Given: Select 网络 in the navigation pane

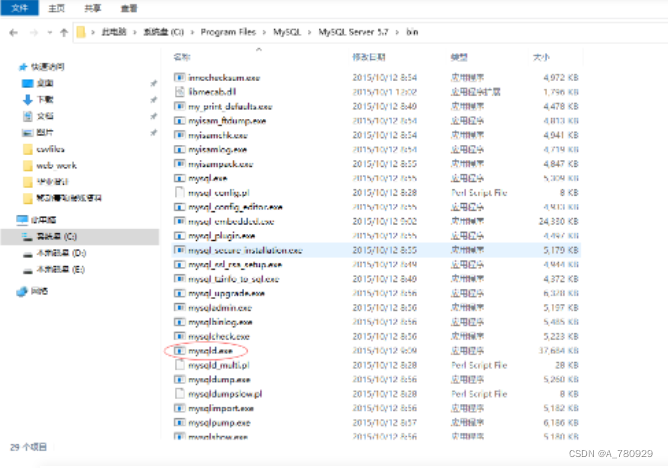Looking at the screenshot, I should coord(39,291).
